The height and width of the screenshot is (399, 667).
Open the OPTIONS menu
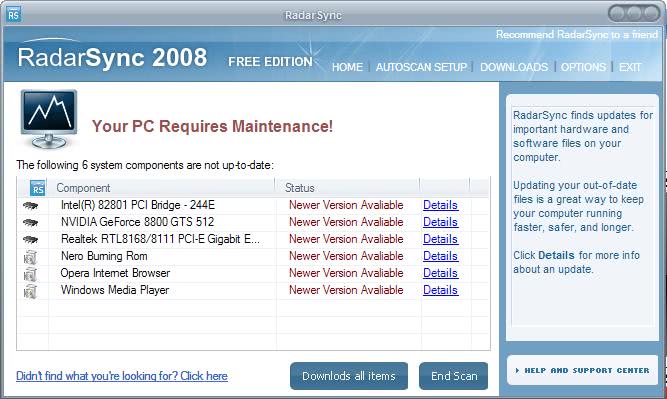coord(583,67)
